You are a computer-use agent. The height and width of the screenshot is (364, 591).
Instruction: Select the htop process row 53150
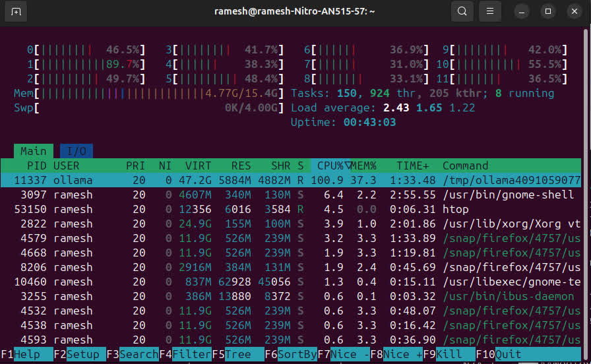(291, 209)
